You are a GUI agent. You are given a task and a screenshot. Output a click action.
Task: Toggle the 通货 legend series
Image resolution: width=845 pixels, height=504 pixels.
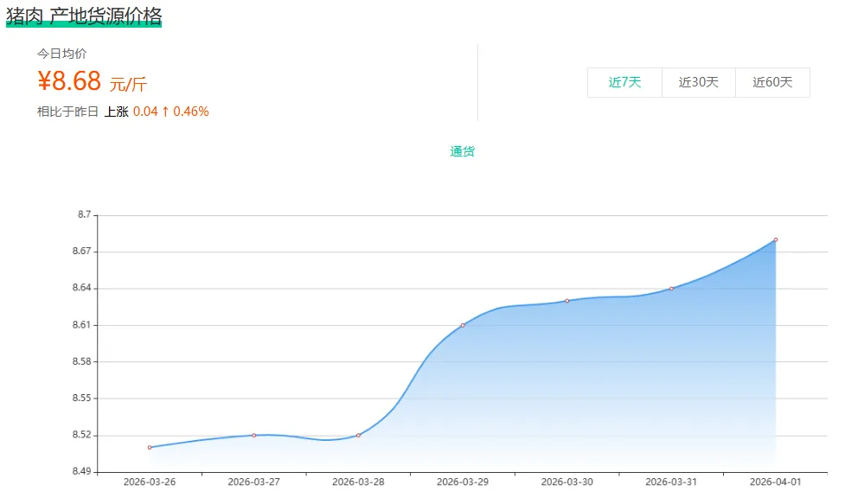click(462, 152)
